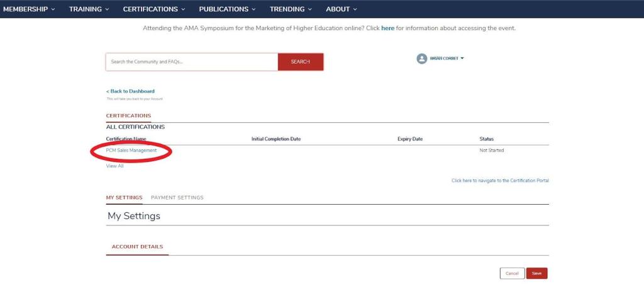Click the user avatar icon
The height and width of the screenshot is (284, 644).
(421, 59)
